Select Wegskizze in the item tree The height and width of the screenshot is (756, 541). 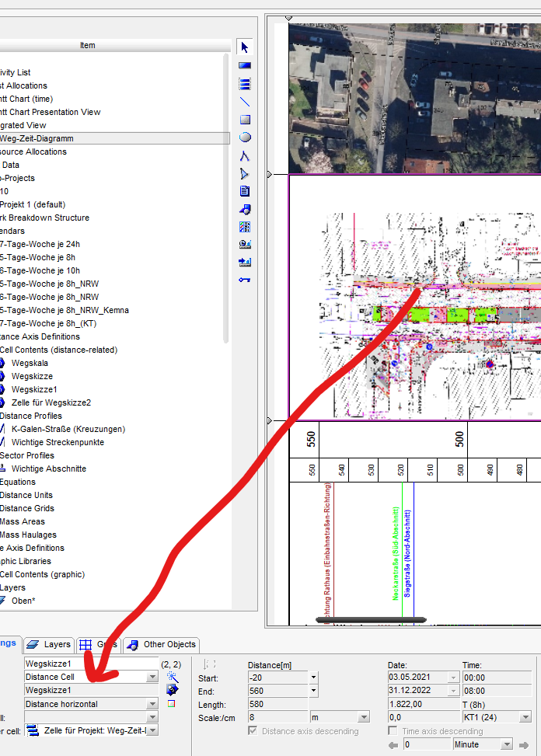point(32,376)
